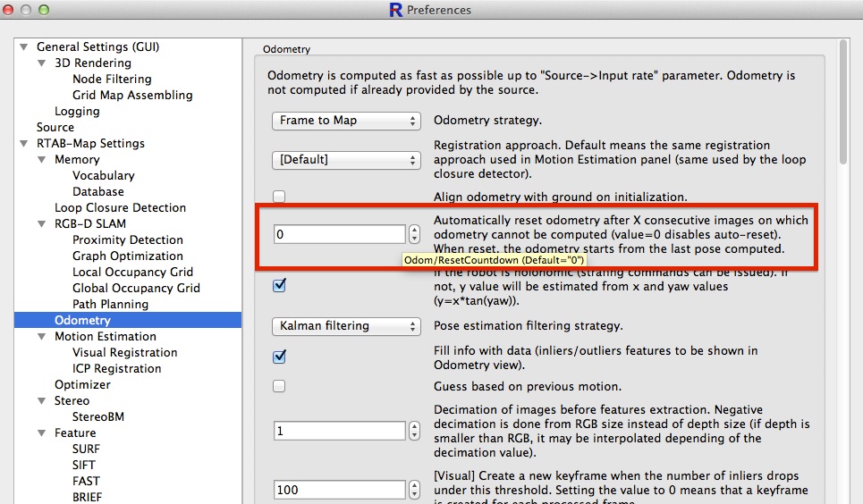The width and height of the screenshot is (863, 504).
Task: Open the Kalman filtering strategy dropdown
Action: (346, 326)
